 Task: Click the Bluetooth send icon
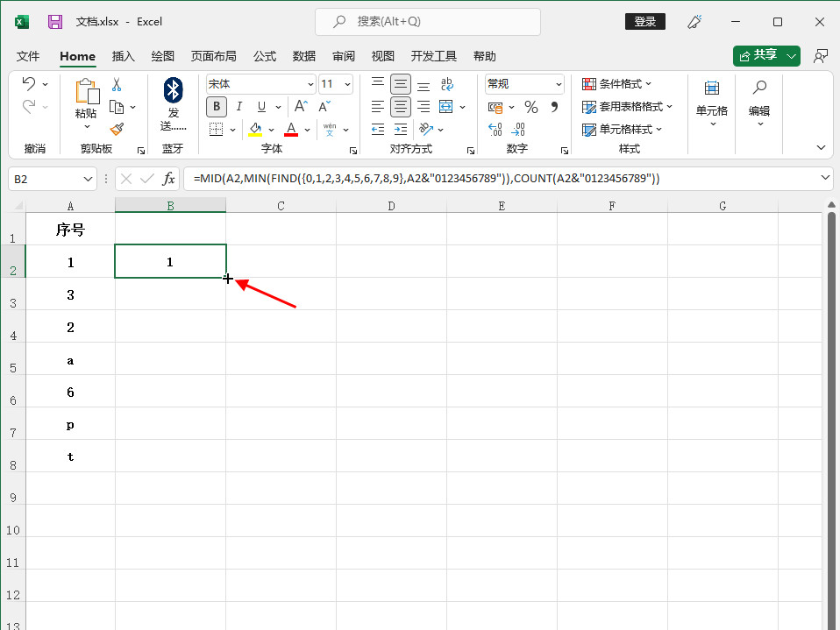pos(173,90)
